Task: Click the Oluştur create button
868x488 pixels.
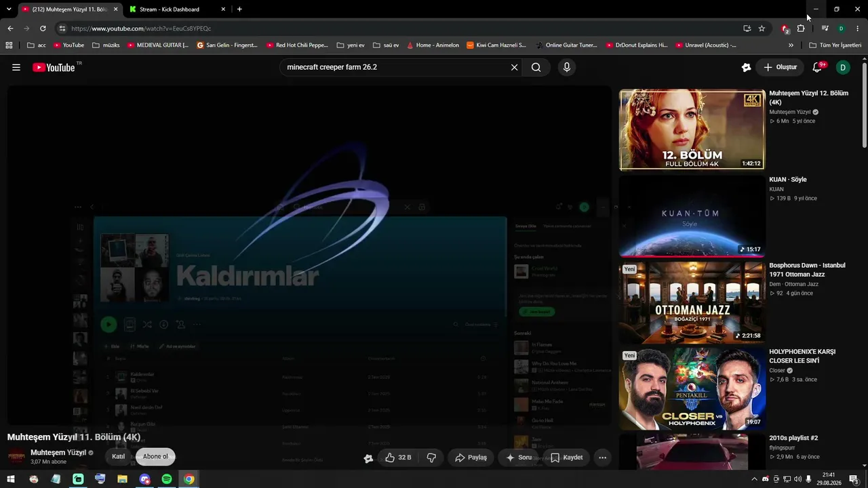Action: [780, 67]
